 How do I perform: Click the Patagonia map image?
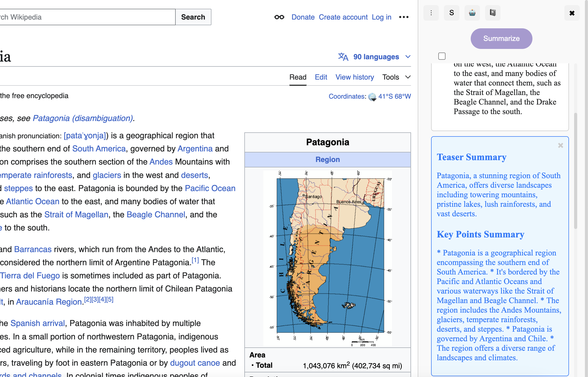coord(327,258)
